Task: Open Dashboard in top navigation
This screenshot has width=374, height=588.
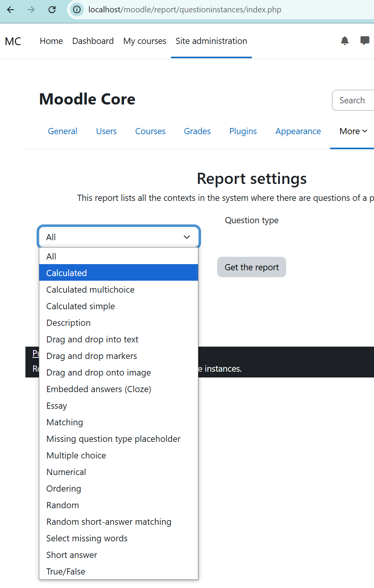Action: coord(93,41)
